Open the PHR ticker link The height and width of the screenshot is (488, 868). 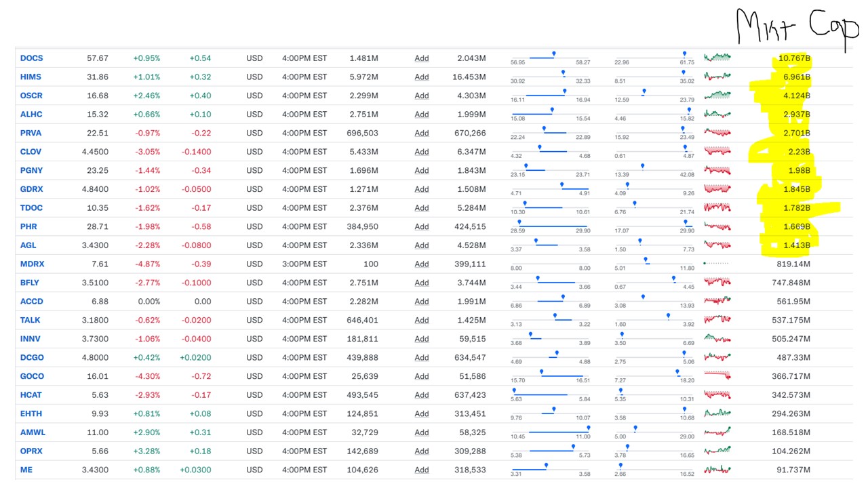point(28,226)
